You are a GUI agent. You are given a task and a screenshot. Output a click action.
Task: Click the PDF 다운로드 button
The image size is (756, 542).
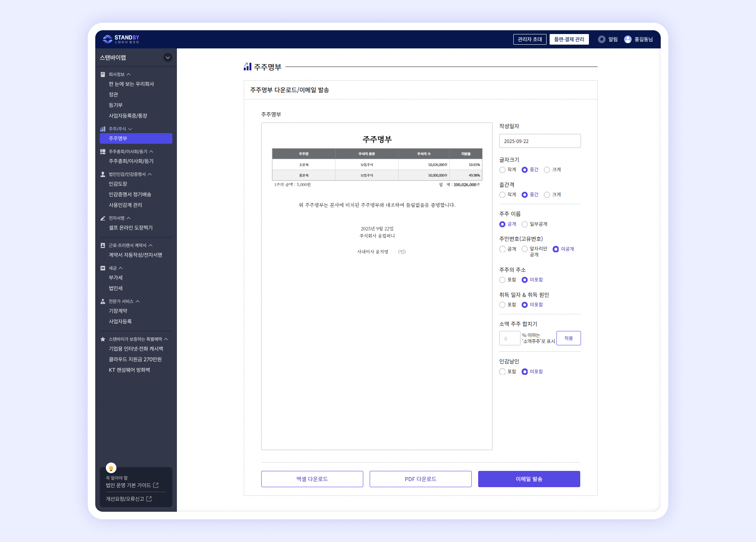[420, 479]
